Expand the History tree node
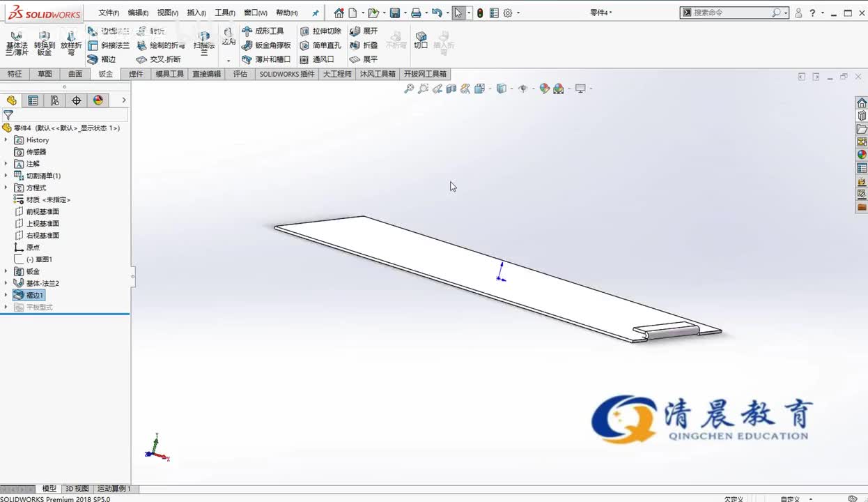Viewport: 868px width, 502px height. coord(6,140)
